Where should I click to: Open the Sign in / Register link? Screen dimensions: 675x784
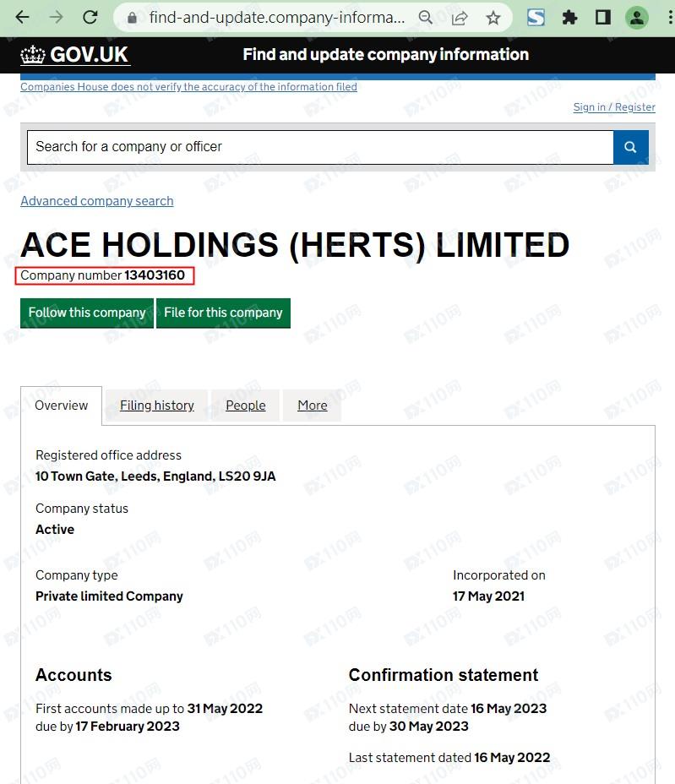click(614, 107)
